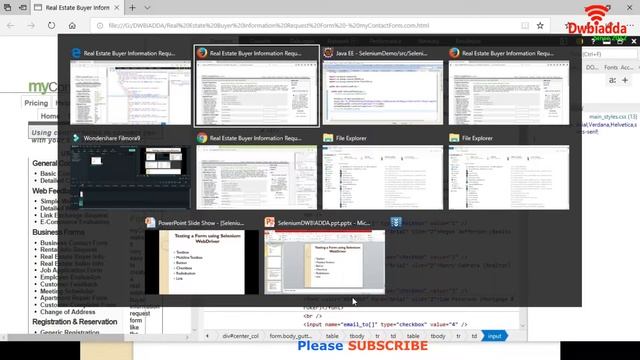Open reading view from address bar
Viewport: 640px width, 360px height.
coord(525,25)
